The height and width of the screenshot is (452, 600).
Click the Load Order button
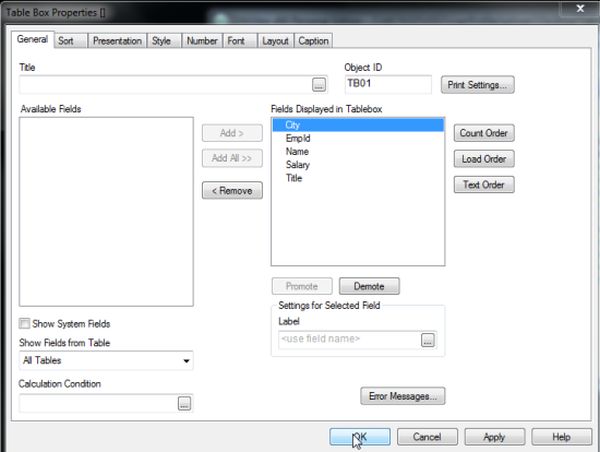pos(484,159)
